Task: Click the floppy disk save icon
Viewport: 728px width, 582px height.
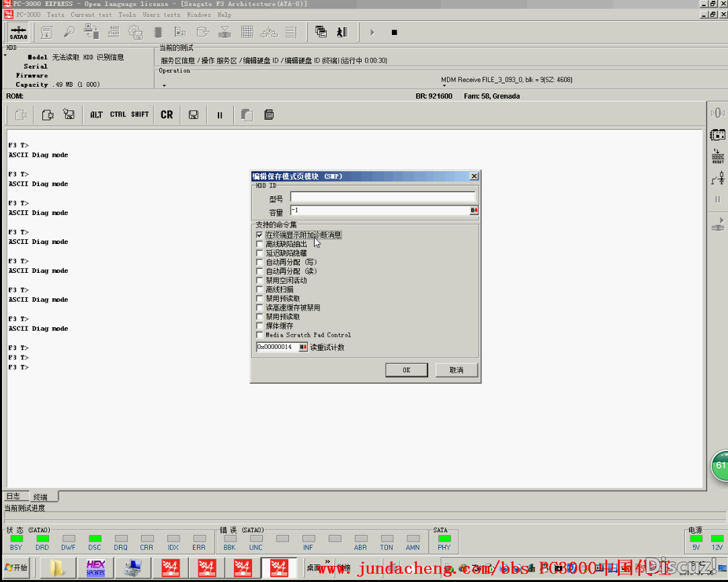Action: pyautogui.click(x=194, y=115)
